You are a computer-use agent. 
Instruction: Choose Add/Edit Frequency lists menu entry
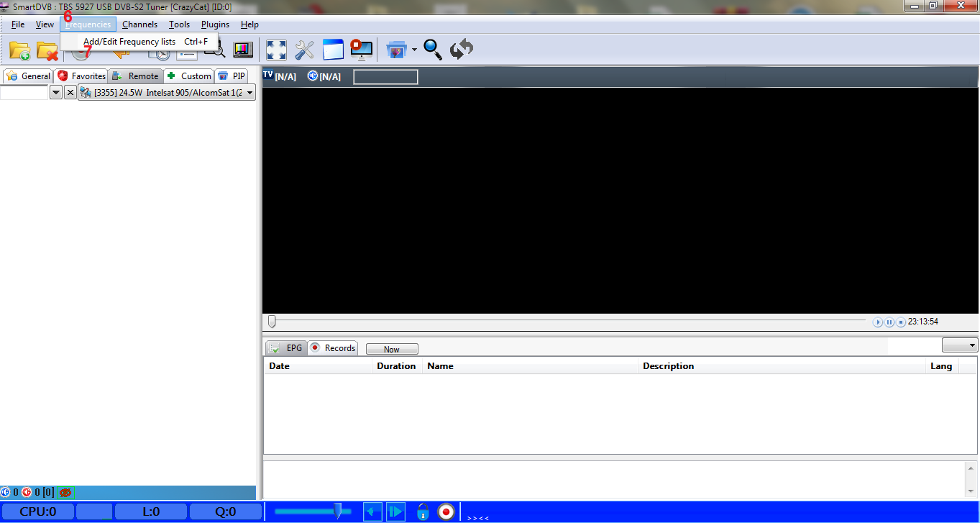[x=139, y=42]
